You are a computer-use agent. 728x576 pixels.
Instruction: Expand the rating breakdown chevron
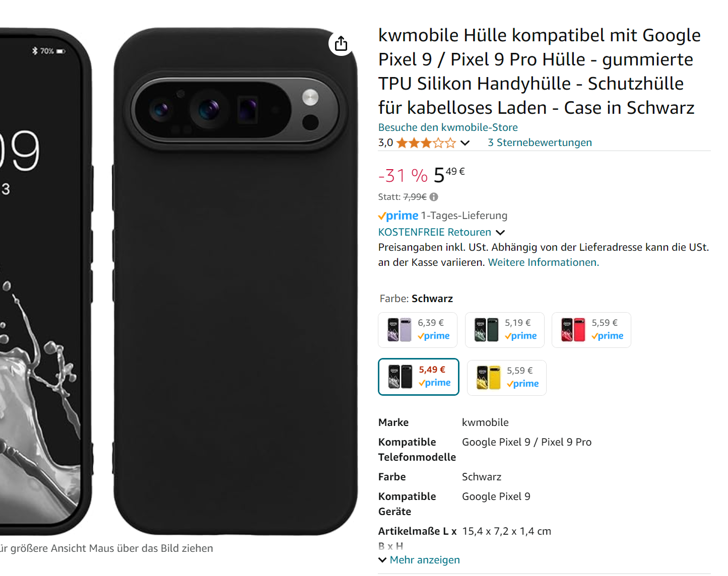coord(465,143)
